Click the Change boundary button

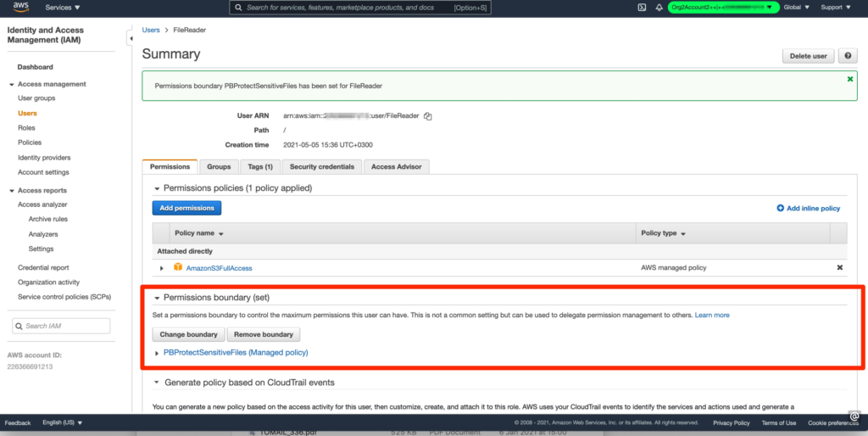click(188, 334)
